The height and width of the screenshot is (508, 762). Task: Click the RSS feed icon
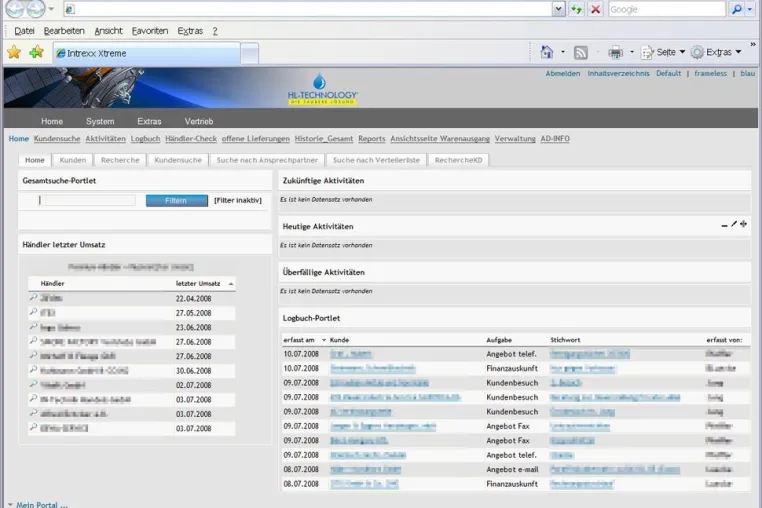pos(581,53)
